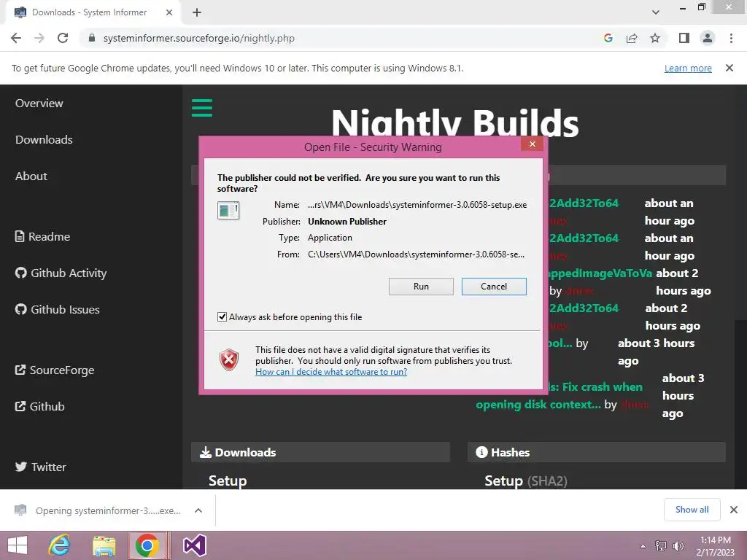Click the Downloads section header
Viewport: 747px width, 560px height.
tap(320, 452)
